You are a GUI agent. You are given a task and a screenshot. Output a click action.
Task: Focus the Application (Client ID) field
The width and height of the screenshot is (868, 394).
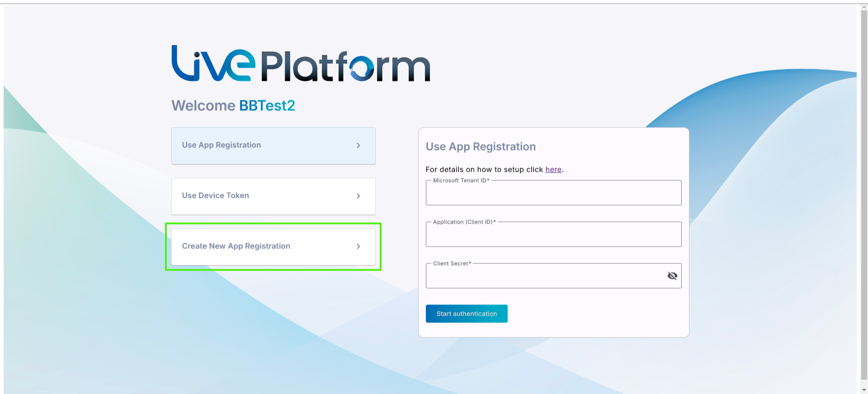click(553, 235)
